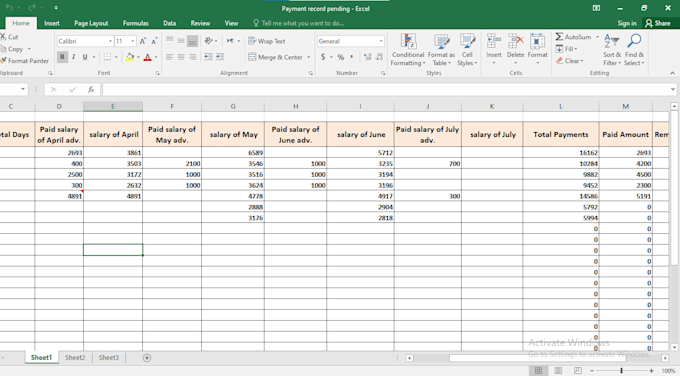The height and width of the screenshot is (376, 680).
Task: Click the zoom slider handle
Action: click(x=621, y=371)
